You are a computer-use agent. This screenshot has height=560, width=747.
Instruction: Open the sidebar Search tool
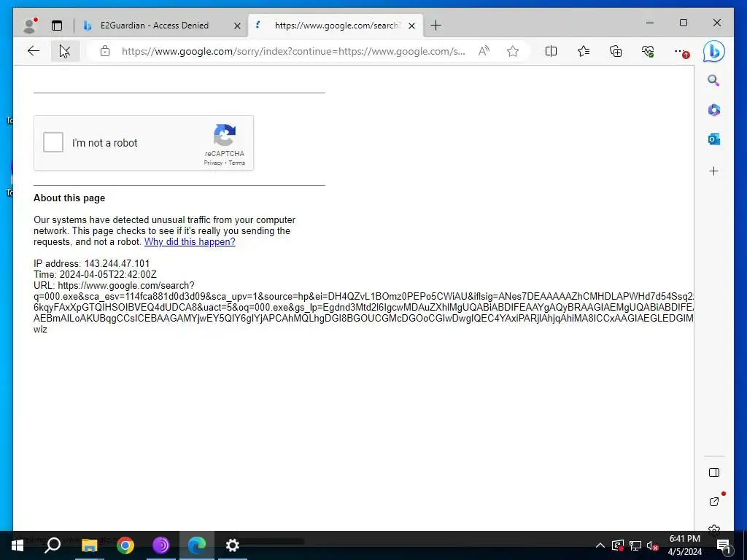pyautogui.click(x=713, y=80)
